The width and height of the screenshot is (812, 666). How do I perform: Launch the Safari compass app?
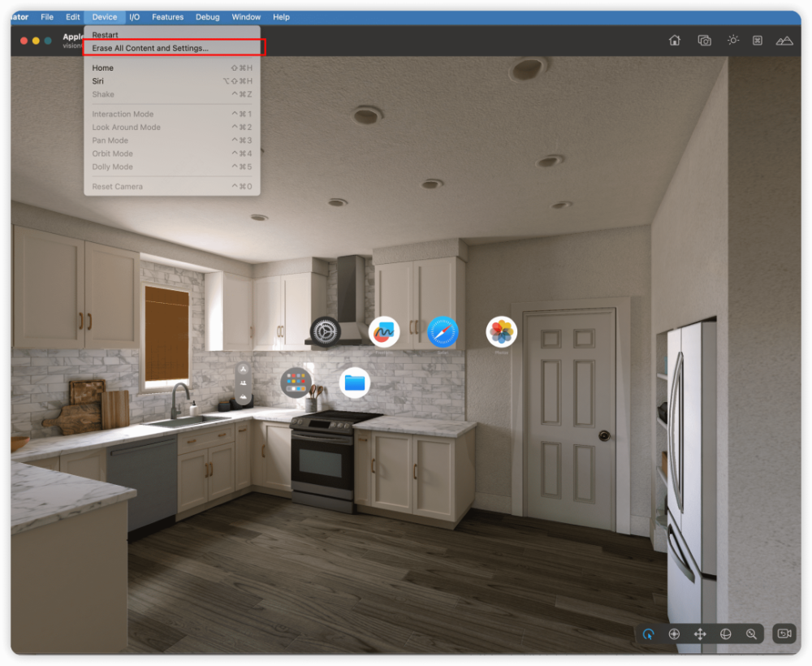pyautogui.click(x=443, y=331)
